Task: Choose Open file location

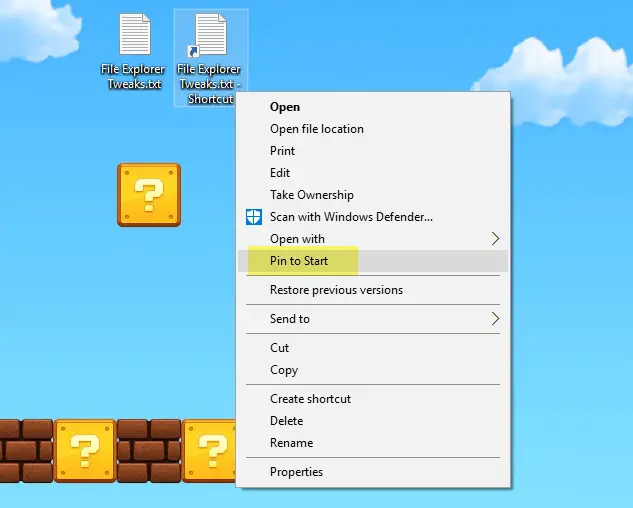Action: [x=373, y=129]
